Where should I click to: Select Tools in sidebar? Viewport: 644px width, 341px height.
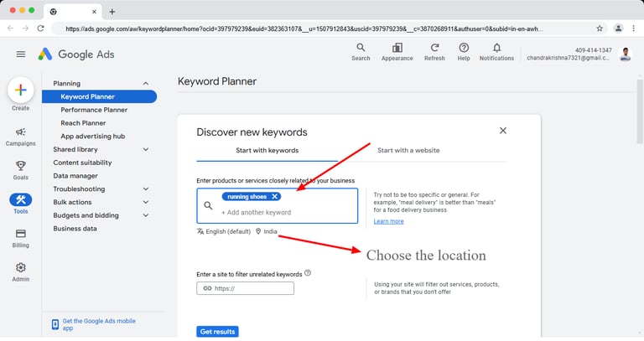20,204
